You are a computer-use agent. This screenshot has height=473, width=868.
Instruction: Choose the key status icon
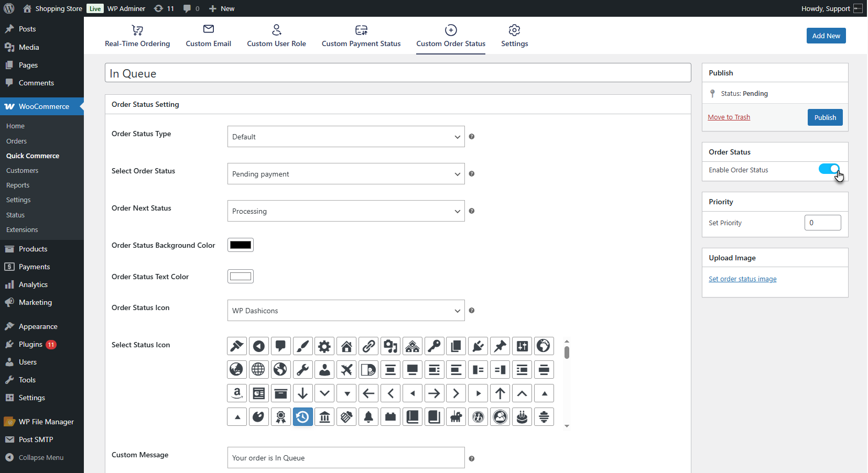point(435,346)
